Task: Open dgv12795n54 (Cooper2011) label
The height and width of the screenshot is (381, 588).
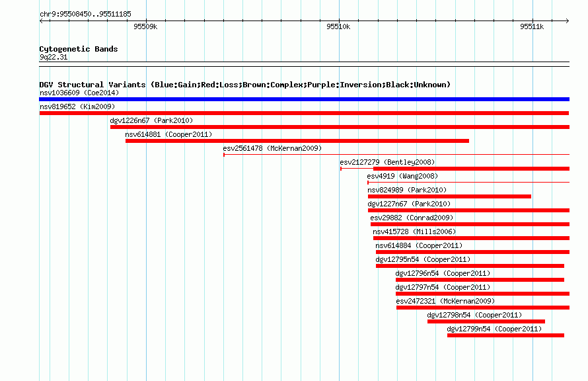Action: (423, 259)
